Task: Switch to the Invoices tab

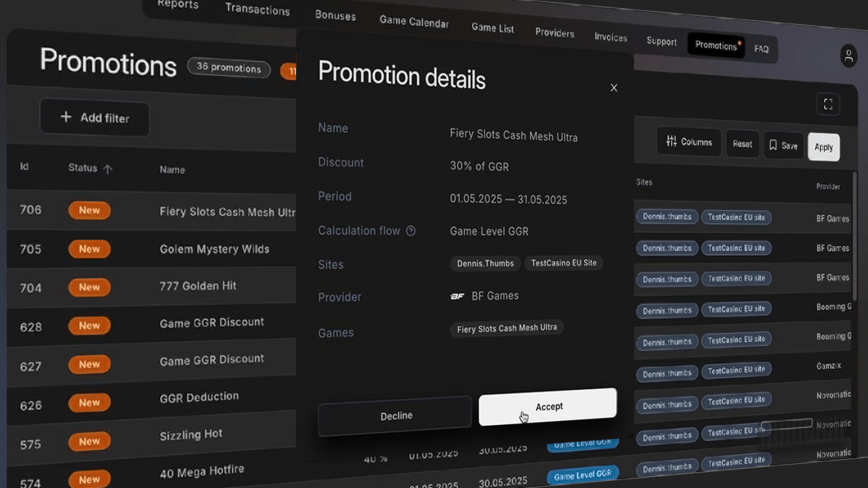Action: [610, 37]
